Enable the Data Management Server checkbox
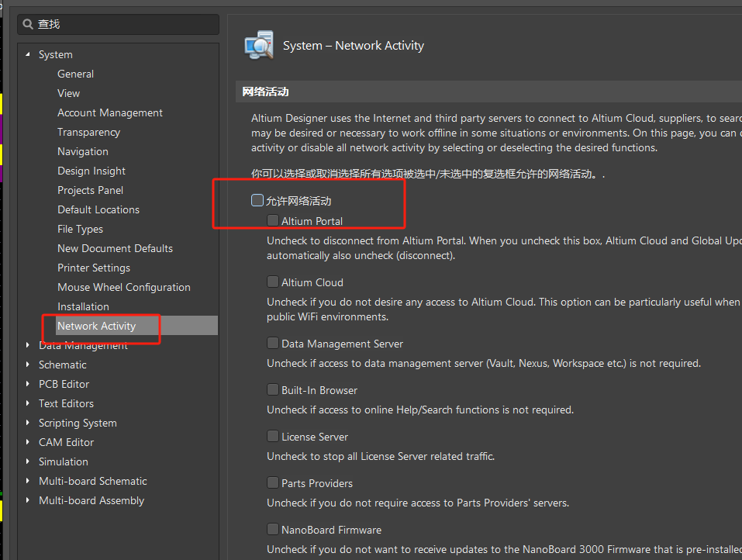Image resolution: width=742 pixels, height=560 pixels. 273,344
